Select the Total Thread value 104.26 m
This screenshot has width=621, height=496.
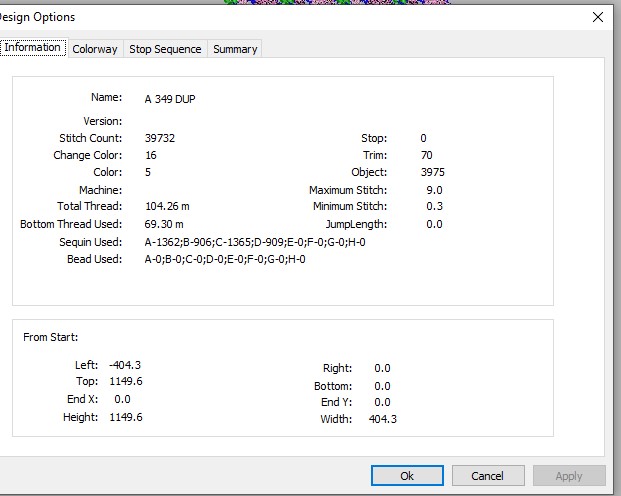click(167, 206)
